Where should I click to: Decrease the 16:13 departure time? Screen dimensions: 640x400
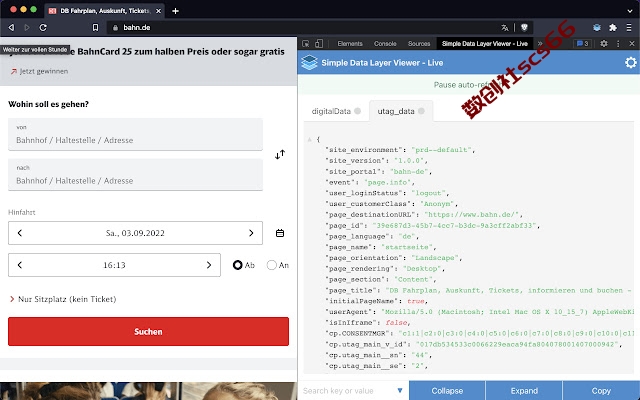point(20,265)
